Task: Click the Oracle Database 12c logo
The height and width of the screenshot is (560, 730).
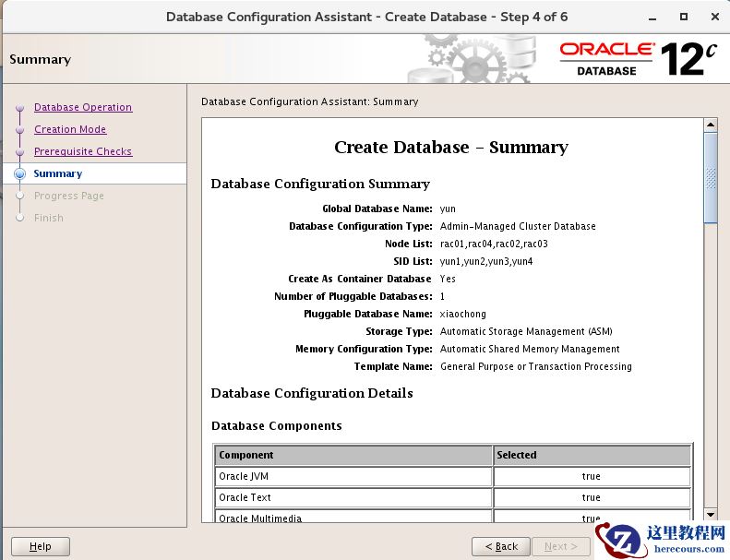Action: [x=638, y=59]
